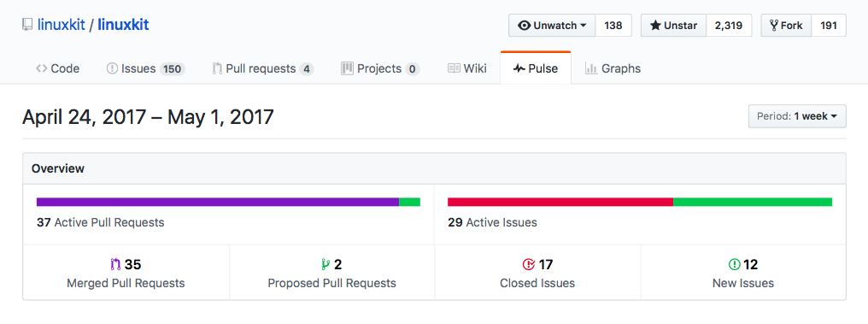The width and height of the screenshot is (868, 324).
Task: Click the 37 Active Pull Requests text
Action: point(100,222)
